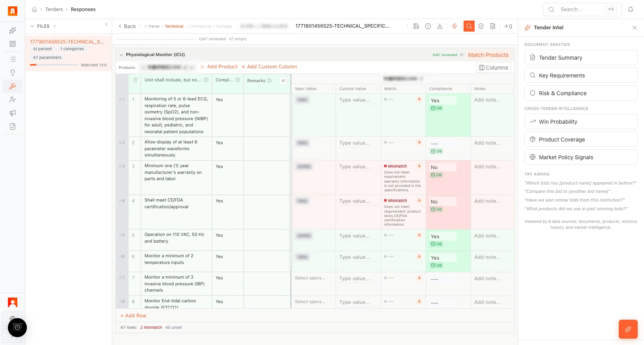The image size is (644, 345).
Task: Click the sparkle match icon in row 1
Action: (x=419, y=100)
